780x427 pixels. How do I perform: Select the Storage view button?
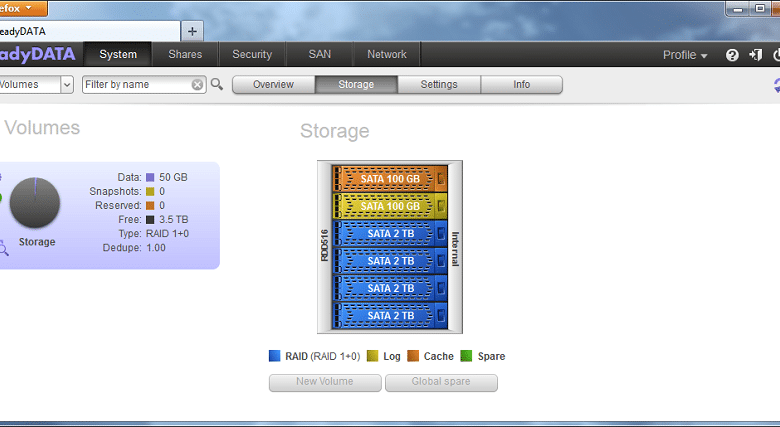pos(356,85)
